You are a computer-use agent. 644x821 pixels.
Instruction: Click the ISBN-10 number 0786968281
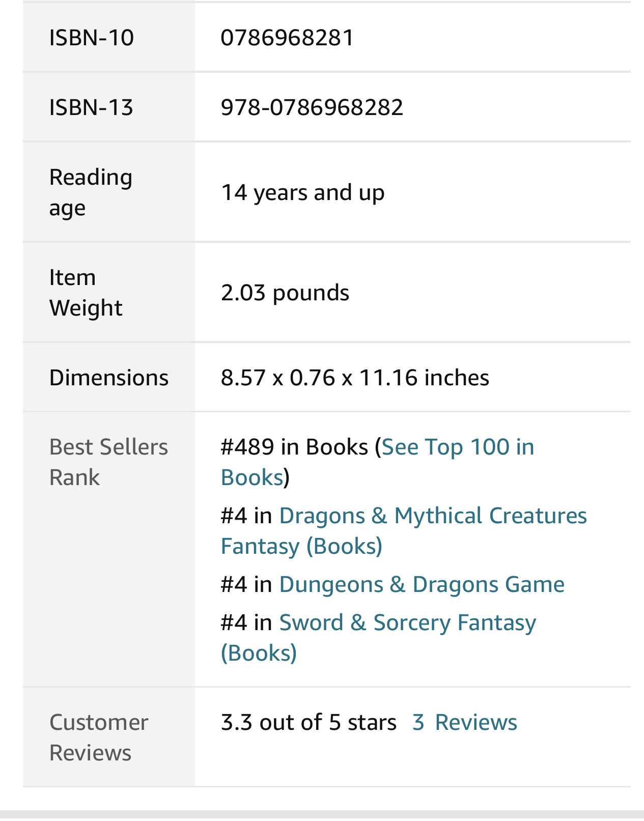pos(287,38)
